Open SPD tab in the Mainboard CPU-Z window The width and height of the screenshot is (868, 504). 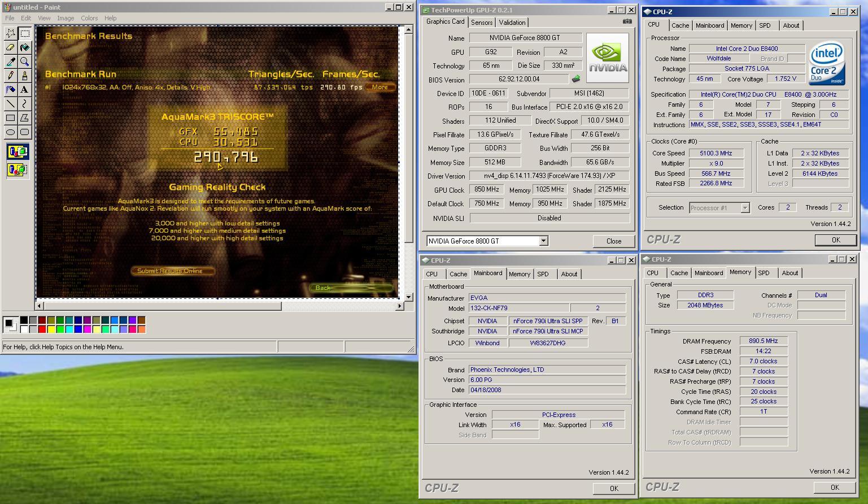coord(543,274)
